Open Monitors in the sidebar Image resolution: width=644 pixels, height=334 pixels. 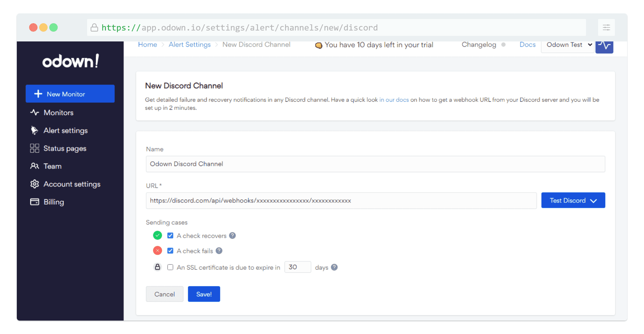coord(58,113)
